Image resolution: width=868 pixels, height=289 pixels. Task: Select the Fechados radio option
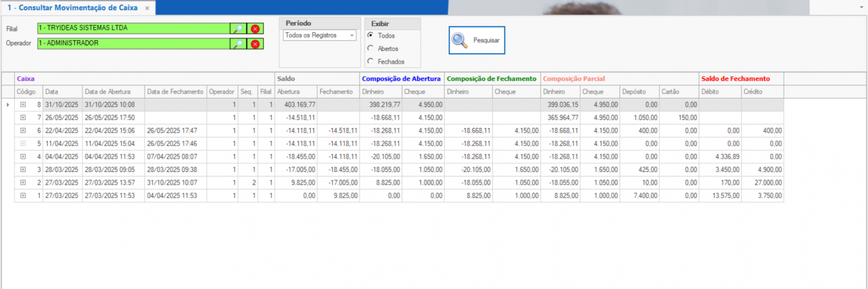coord(370,61)
